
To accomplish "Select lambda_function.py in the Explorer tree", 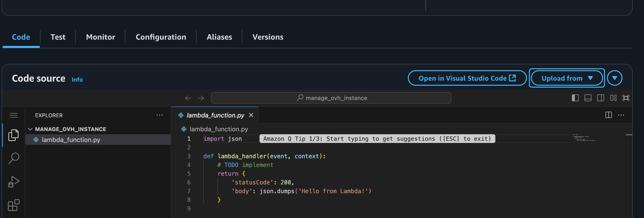I will click(98, 140).
